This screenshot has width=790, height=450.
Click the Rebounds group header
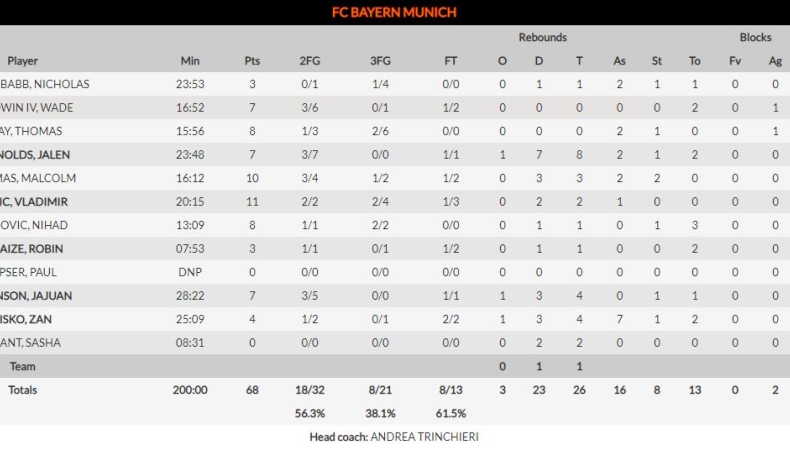tap(542, 37)
